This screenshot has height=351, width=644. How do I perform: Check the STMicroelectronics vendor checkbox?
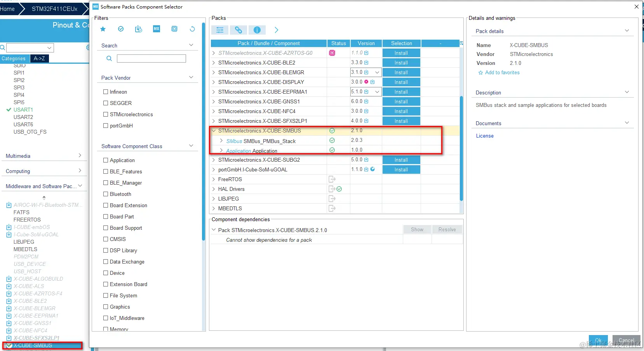tap(106, 114)
